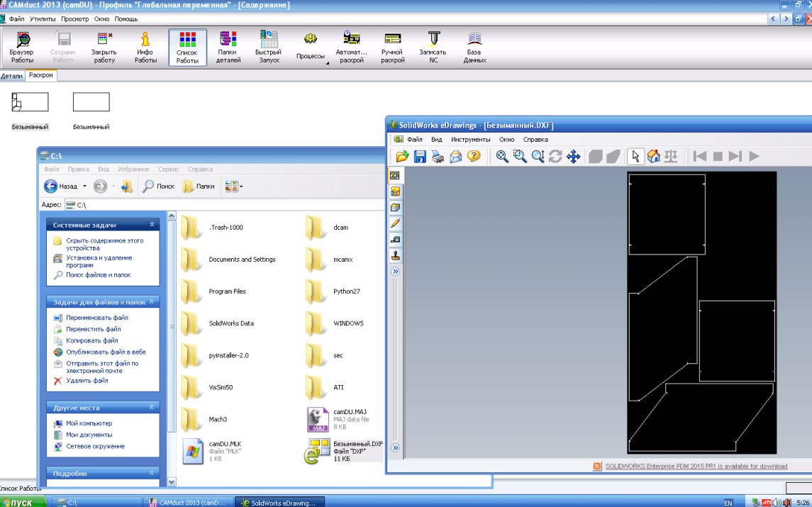Click Копировать файл task link
The height and width of the screenshot is (507, 812).
tap(91, 340)
